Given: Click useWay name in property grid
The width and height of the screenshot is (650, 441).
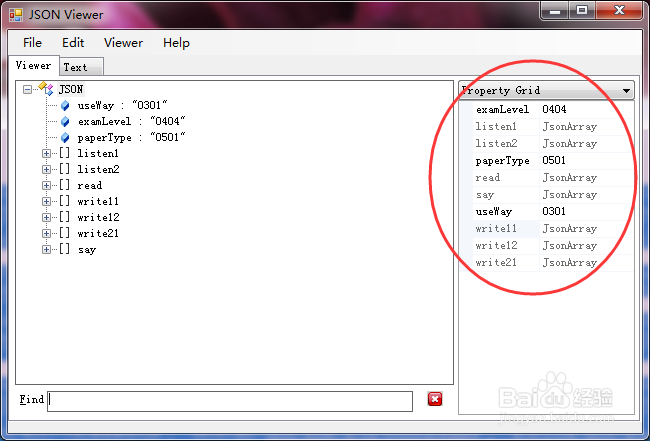Looking at the screenshot, I should point(494,211).
